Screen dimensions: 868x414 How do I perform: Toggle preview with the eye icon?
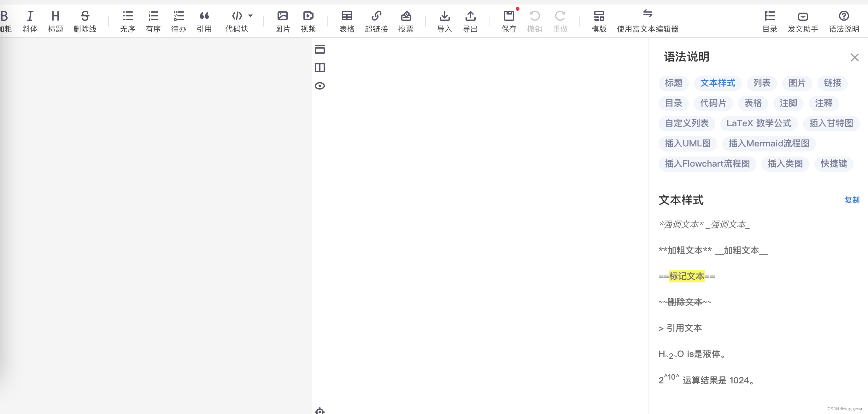click(320, 86)
